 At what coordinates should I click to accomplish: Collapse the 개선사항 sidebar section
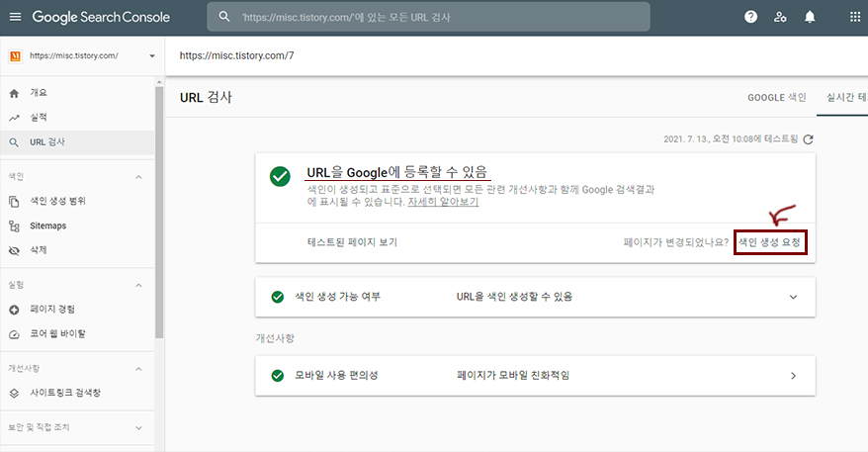coord(139,369)
